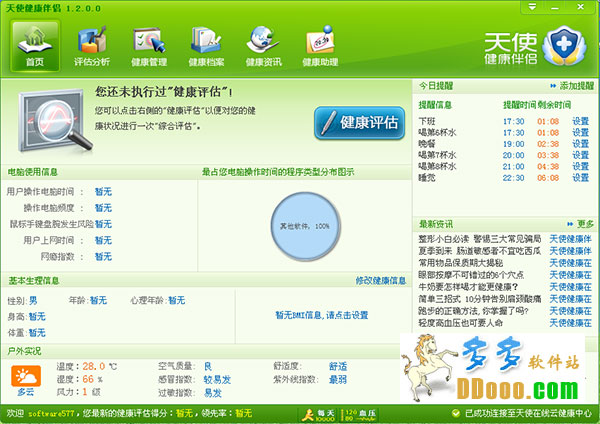600x424 pixels.
Task: Open news 常用物品保质期大揭秘
Action: pyautogui.click(x=460, y=263)
